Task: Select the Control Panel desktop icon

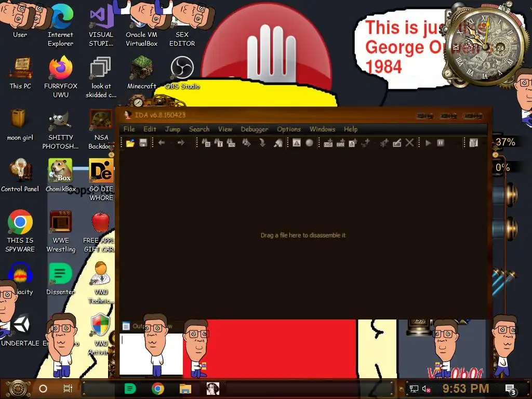Action: (x=20, y=176)
